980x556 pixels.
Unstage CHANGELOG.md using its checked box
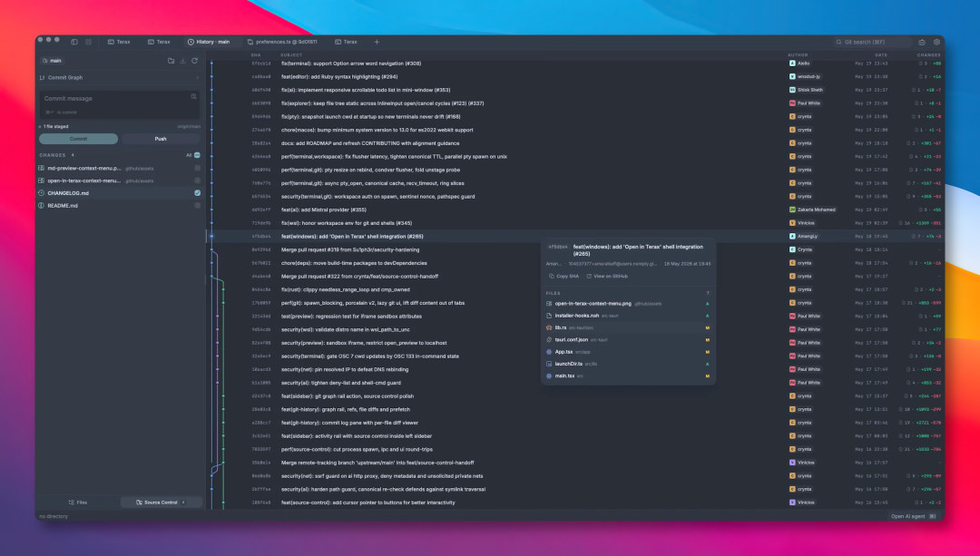tap(198, 193)
